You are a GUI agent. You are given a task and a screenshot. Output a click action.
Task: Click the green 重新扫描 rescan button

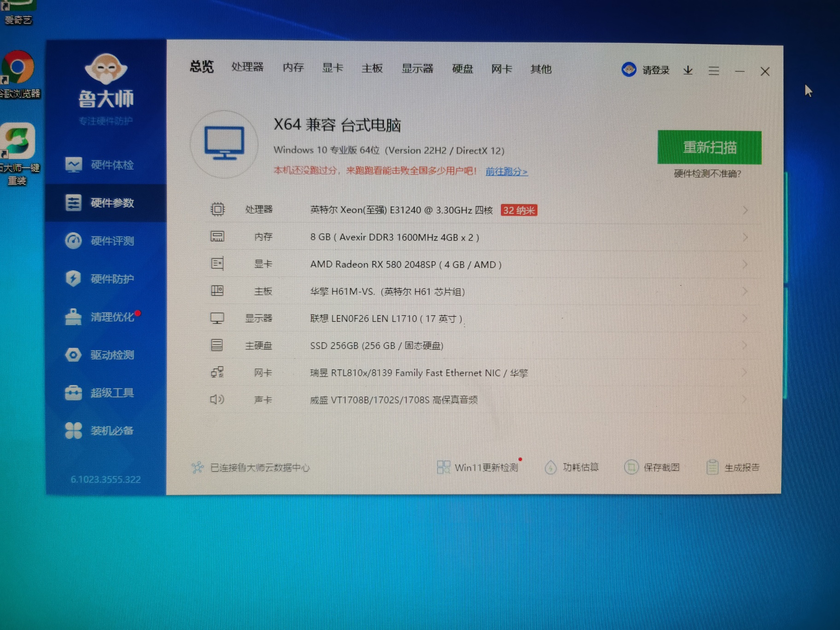(x=709, y=147)
